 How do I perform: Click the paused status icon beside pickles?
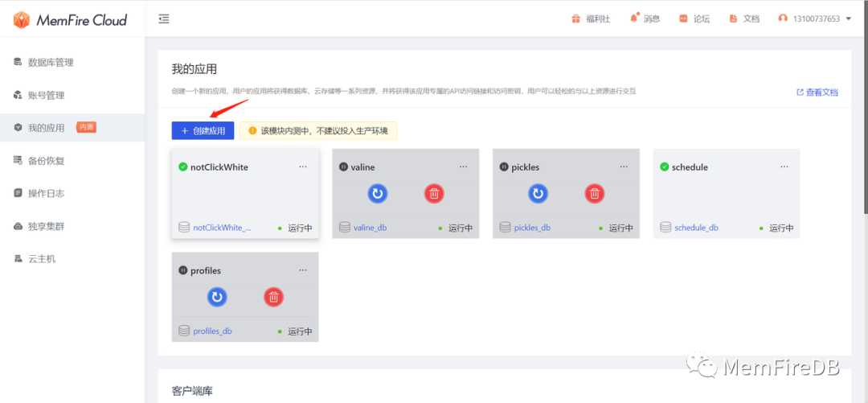coord(504,167)
